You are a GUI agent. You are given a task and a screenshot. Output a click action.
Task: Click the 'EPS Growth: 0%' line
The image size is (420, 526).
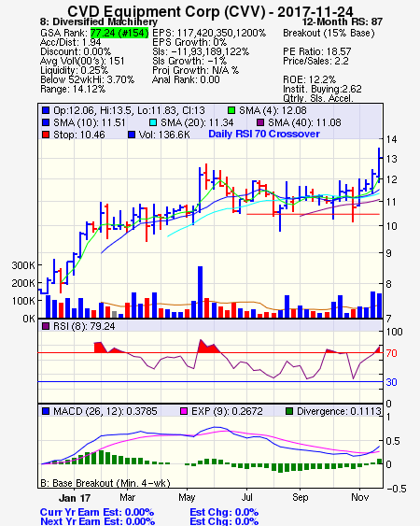(x=189, y=42)
